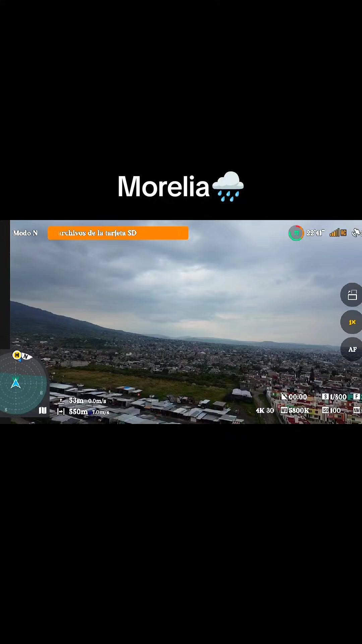Open the 4K 30 resolution setting
The width and height of the screenshot is (362, 644).
(x=265, y=411)
